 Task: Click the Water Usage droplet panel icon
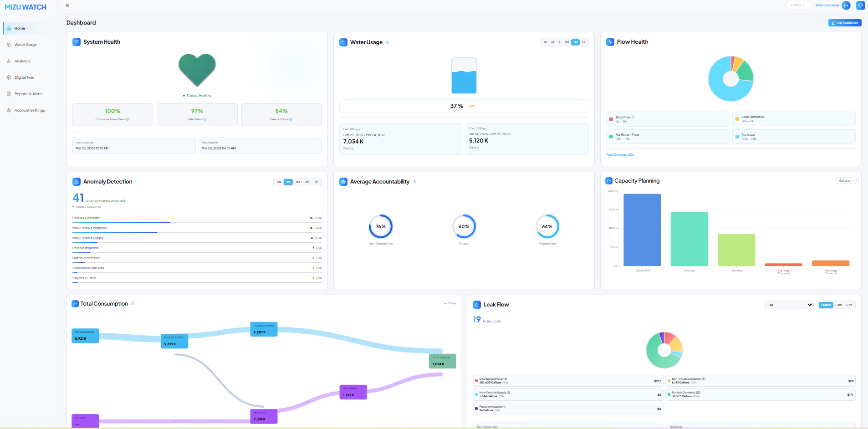[x=343, y=42]
